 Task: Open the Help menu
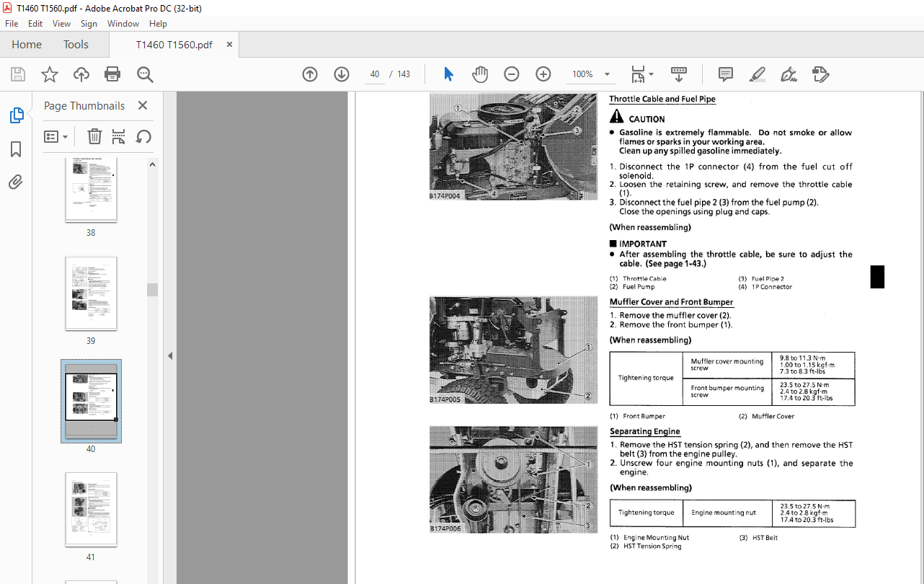[158, 24]
